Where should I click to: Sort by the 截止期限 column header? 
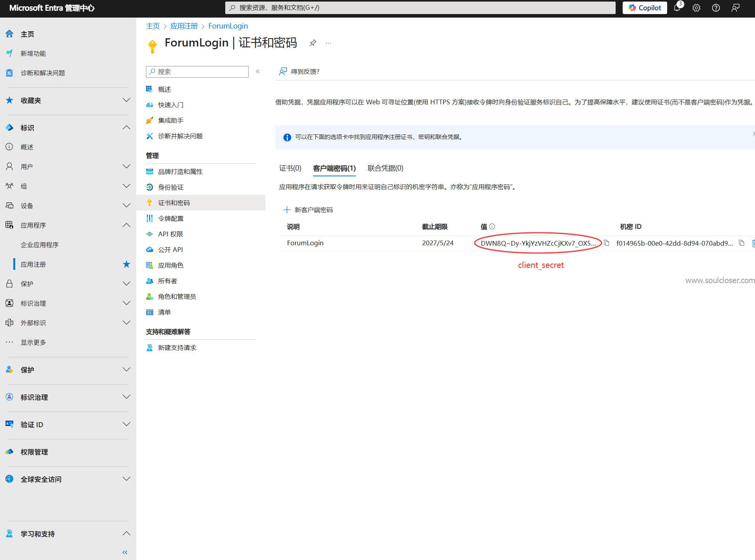[x=434, y=226]
